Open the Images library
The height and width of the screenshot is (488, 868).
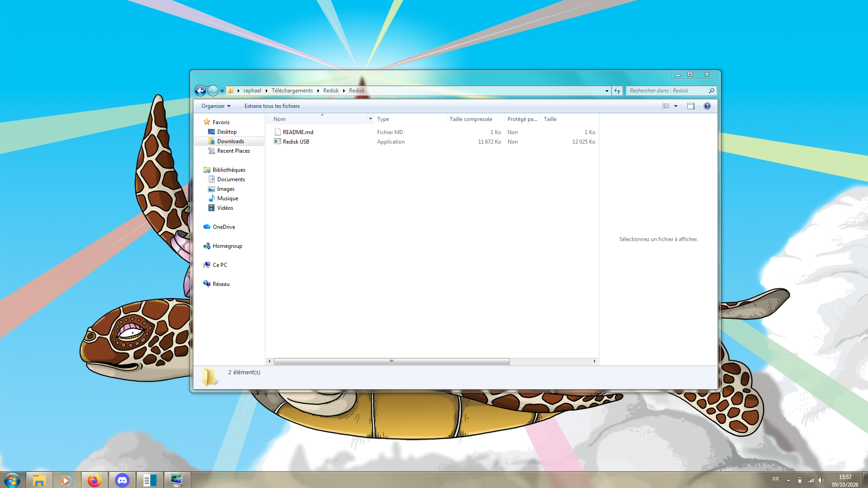click(x=221, y=189)
